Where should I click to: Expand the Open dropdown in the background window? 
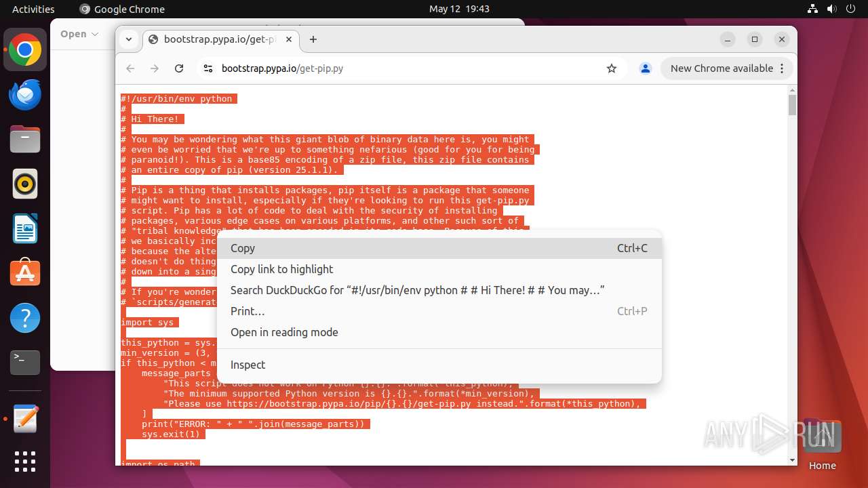coord(79,34)
